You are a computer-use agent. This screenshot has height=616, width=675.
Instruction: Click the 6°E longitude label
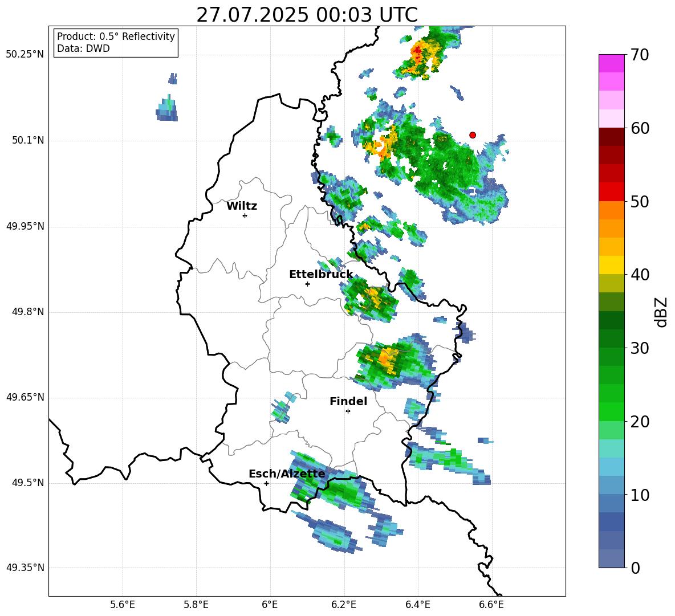[270, 605]
